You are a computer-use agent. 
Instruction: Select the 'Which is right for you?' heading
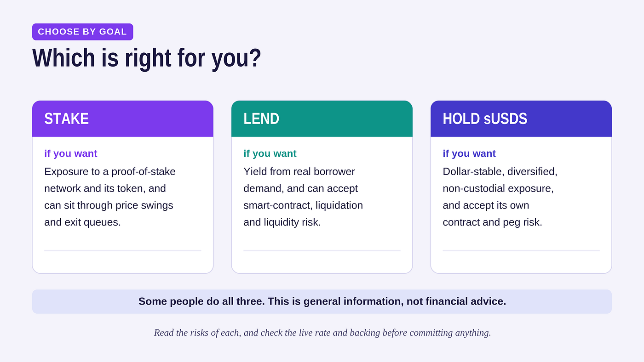click(147, 58)
